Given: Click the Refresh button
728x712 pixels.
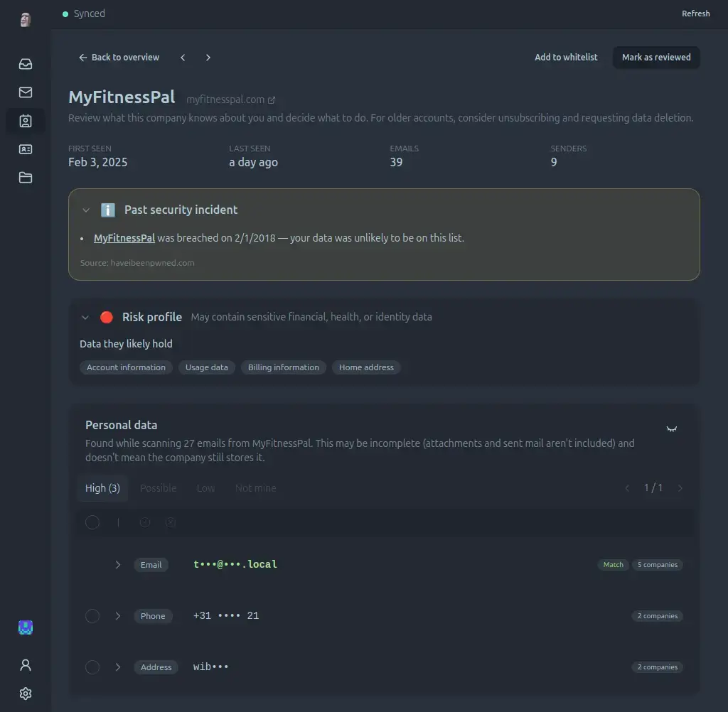Looking at the screenshot, I should [x=695, y=14].
